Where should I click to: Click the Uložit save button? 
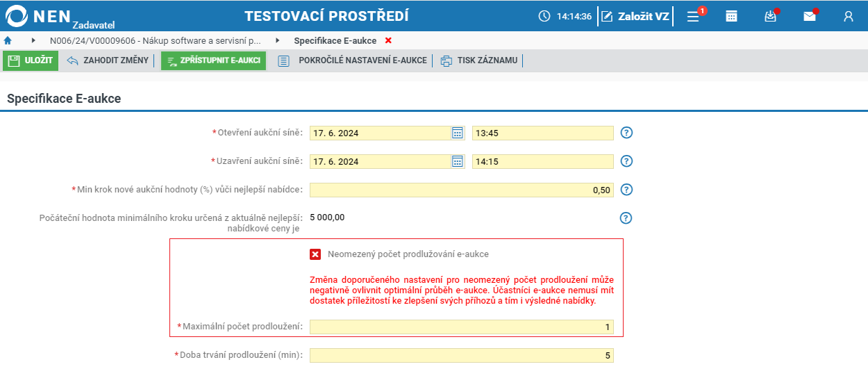(x=30, y=60)
